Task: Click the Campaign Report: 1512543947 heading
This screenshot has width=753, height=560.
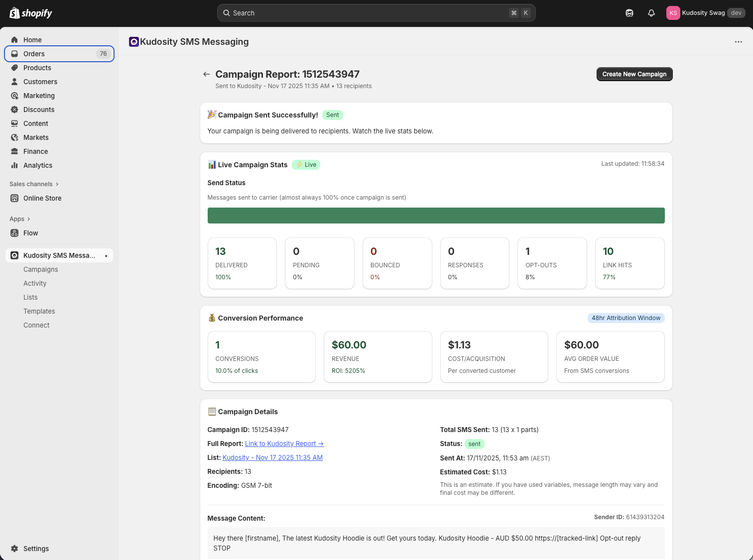Action: tap(287, 74)
